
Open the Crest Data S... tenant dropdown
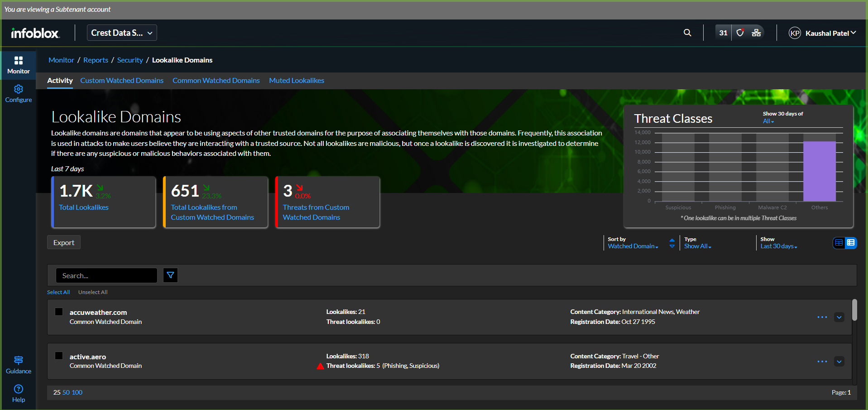122,33
